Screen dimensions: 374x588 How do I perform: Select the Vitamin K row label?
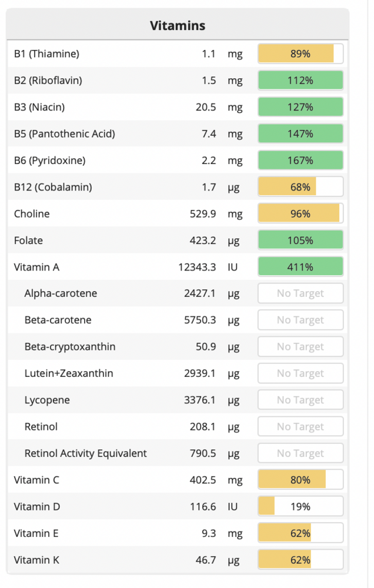[x=36, y=560]
